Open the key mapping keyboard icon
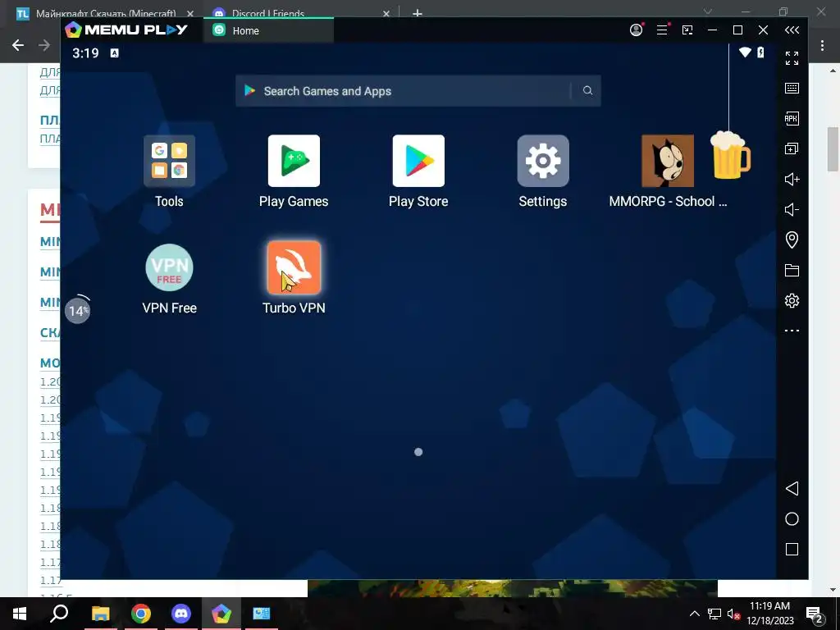Image resolution: width=840 pixels, height=630 pixels. tap(792, 89)
